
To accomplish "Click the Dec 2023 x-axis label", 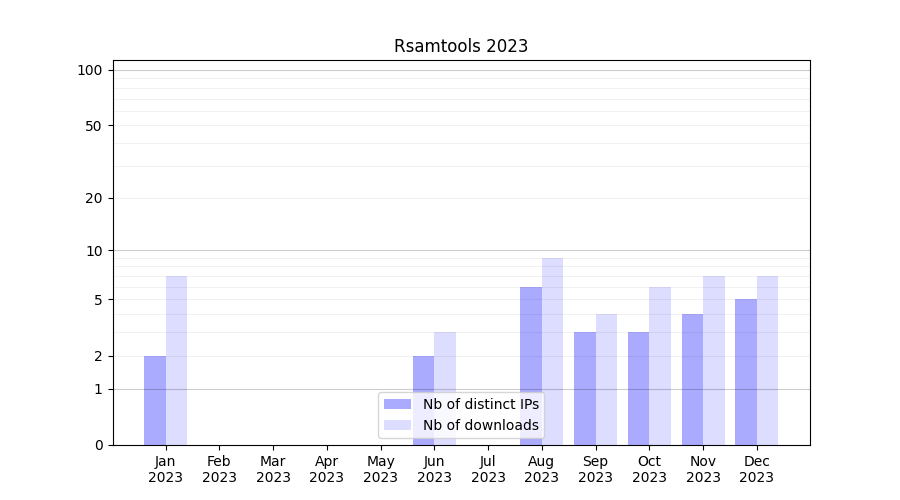I will 757,469.
